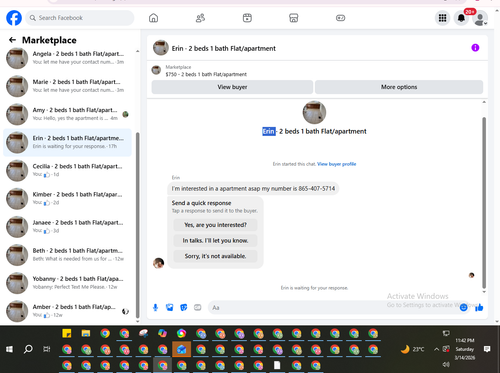Screen dimensions: 500x373
Task: Open Windows taskbar search
Action: point(28,349)
